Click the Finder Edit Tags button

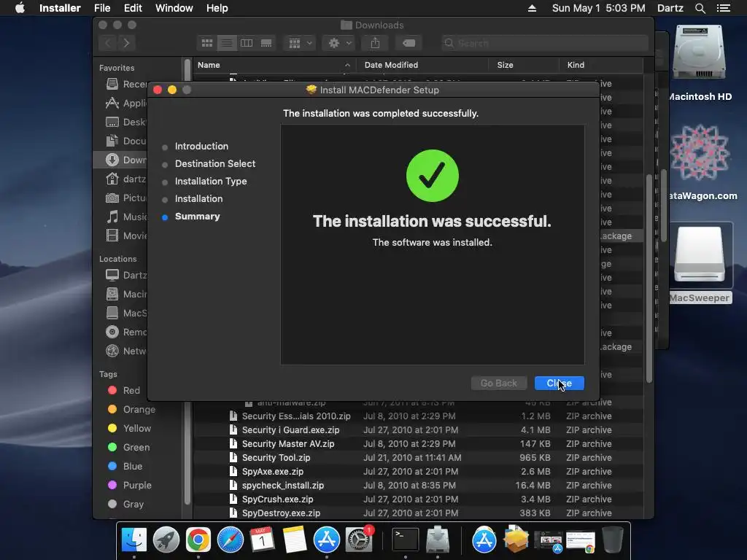point(409,43)
